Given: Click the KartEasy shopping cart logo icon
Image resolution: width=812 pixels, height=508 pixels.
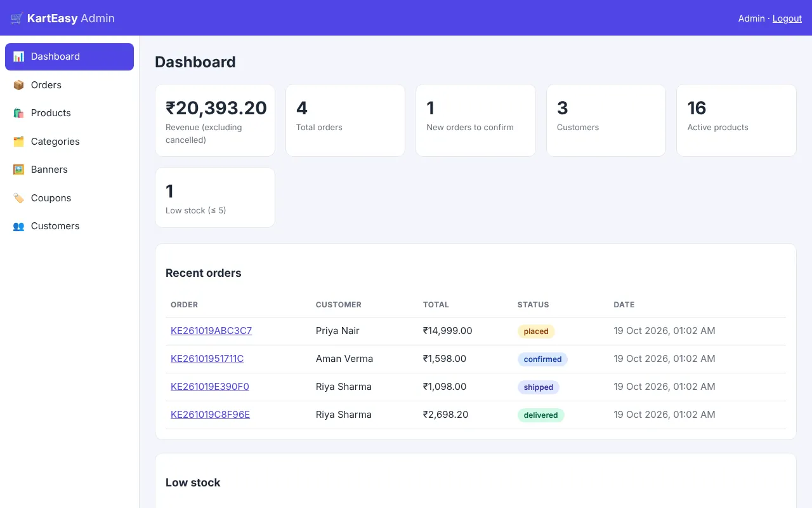Looking at the screenshot, I should click(17, 18).
